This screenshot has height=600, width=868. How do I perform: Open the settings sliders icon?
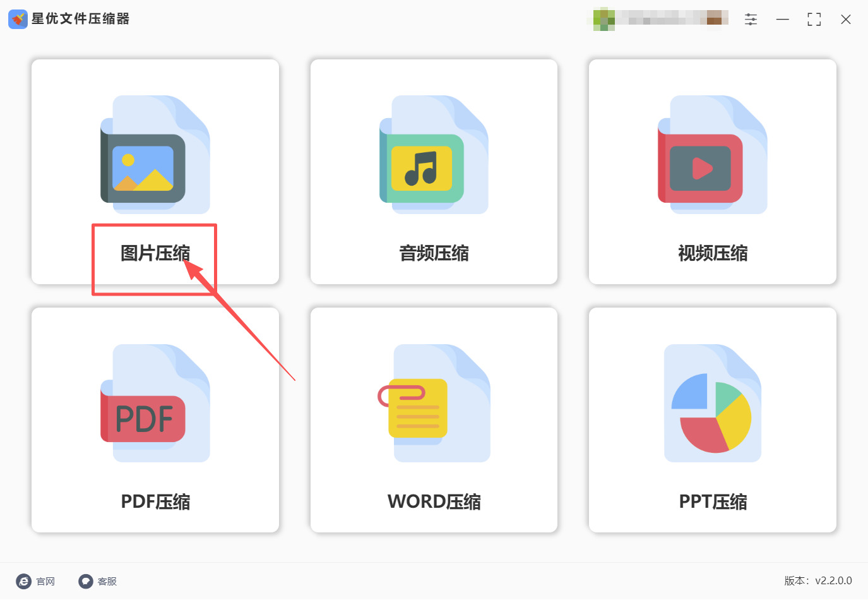tap(751, 20)
